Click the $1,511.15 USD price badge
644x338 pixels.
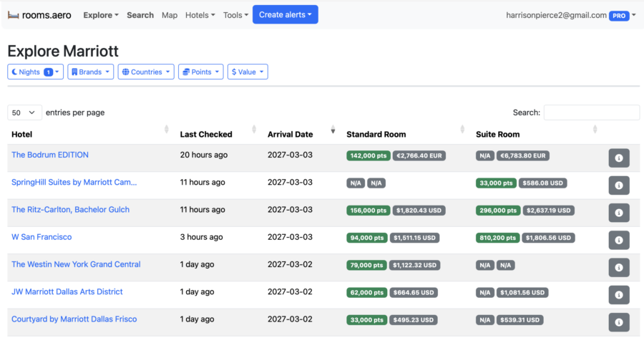(414, 238)
